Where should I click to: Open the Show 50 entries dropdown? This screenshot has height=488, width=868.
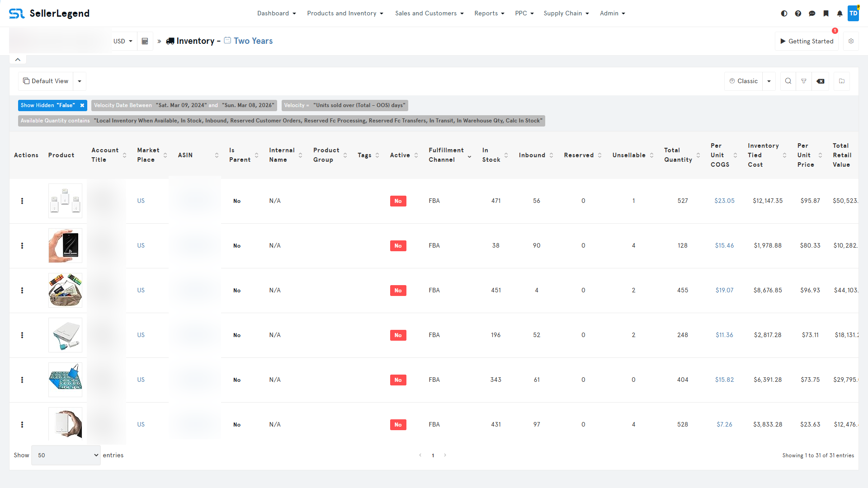click(x=66, y=455)
